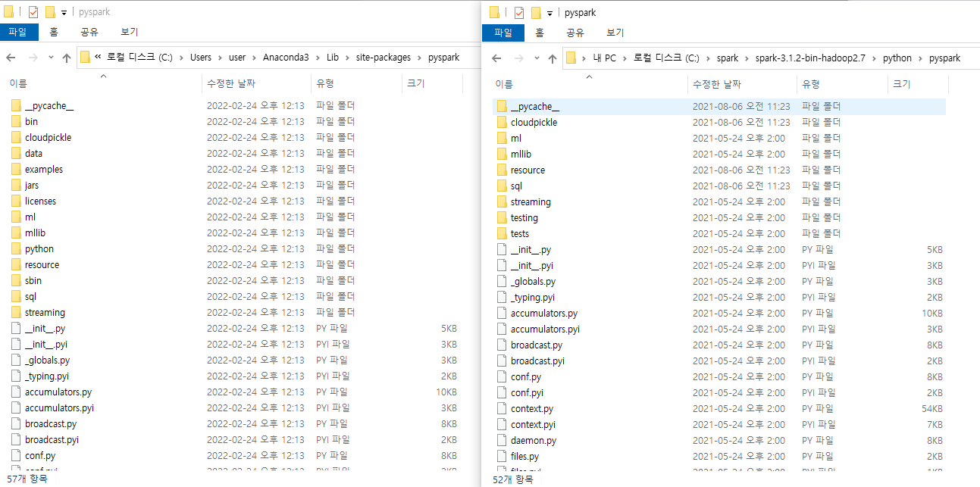The width and height of the screenshot is (980, 487).
Task: Open the 공유 tab in right window
Action: click(575, 33)
